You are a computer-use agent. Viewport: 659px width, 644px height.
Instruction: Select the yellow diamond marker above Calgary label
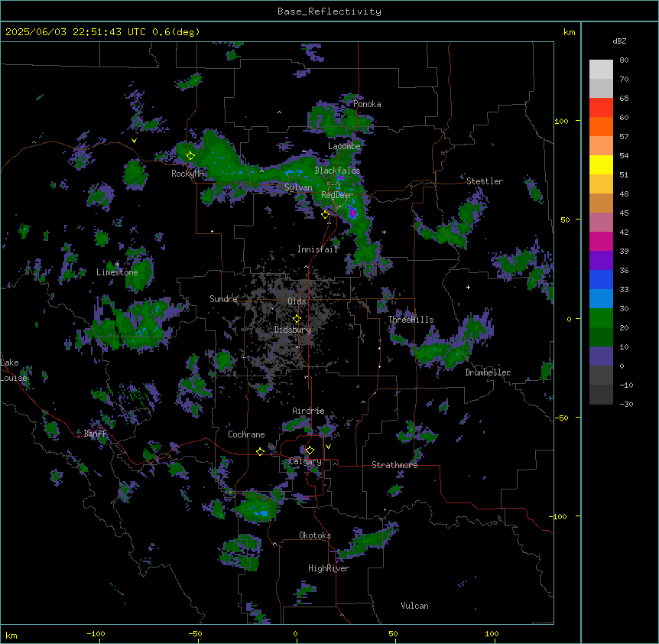click(310, 450)
